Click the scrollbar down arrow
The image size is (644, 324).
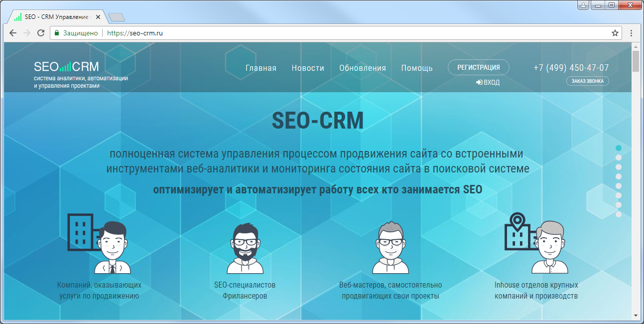point(636,316)
